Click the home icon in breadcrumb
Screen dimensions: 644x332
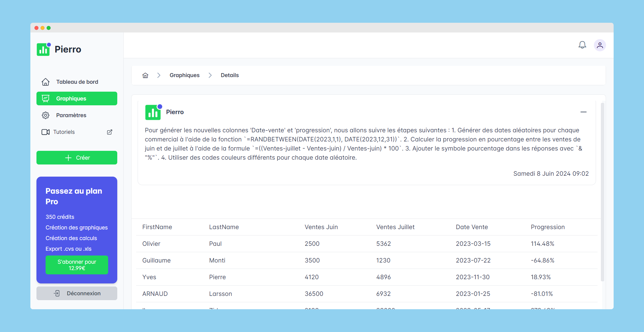145,75
